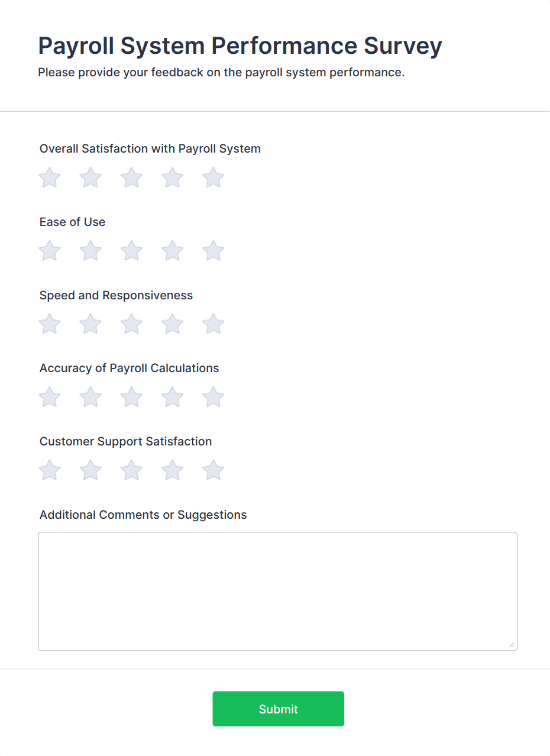Viewport: 550px width, 756px height.
Task: Click inside the Additional Comments text box
Action: point(278,590)
